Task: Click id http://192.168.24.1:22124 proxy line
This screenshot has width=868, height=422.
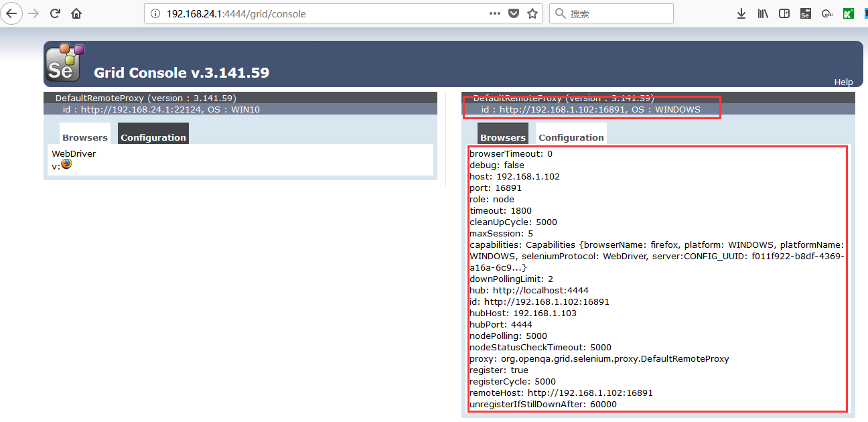Action: point(161,109)
